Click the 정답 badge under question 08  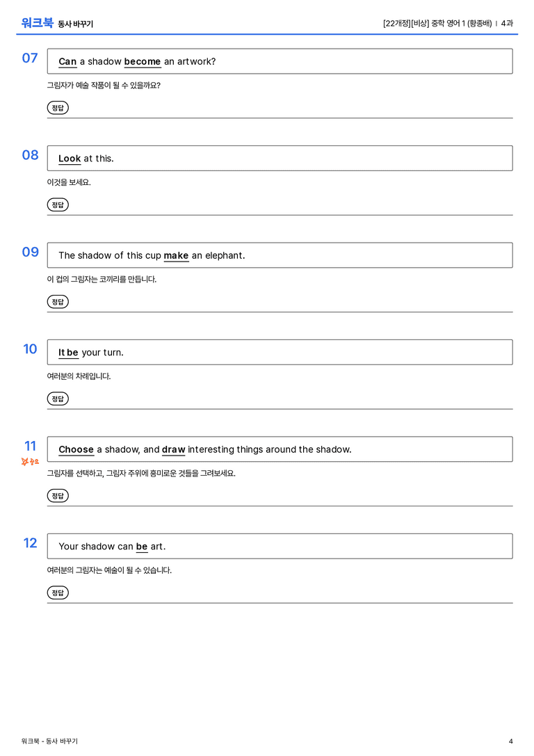click(x=58, y=204)
